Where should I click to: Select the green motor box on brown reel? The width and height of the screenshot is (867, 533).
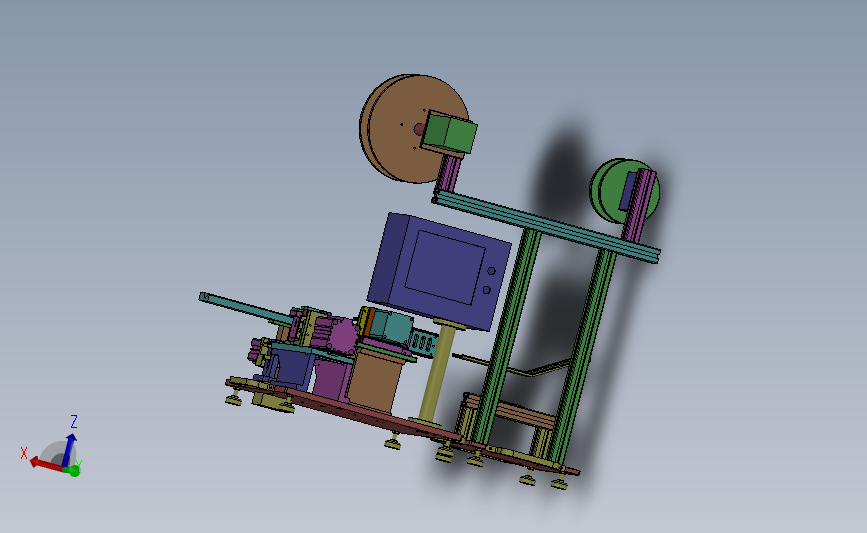(x=451, y=133)
